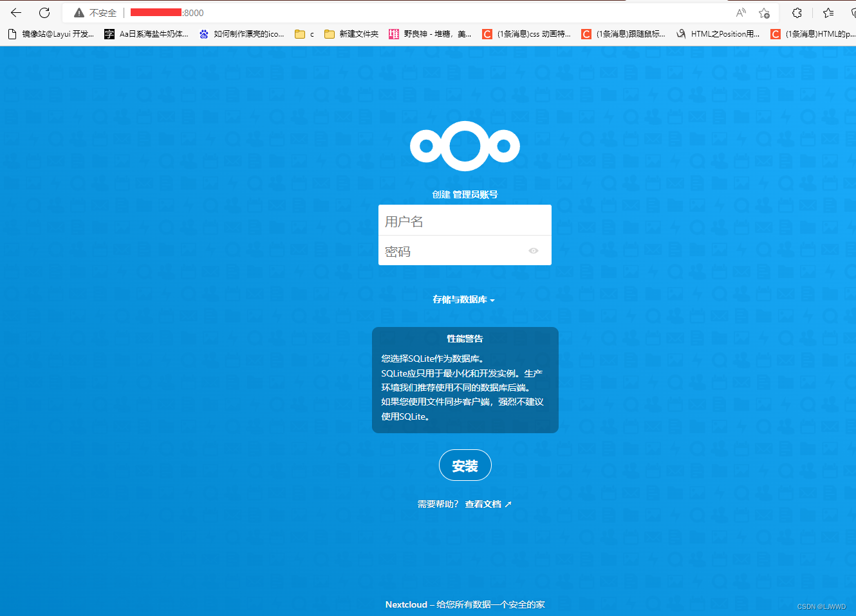Click the 安装 install button
The image size is (856, 616).
click(x=465, y=465)
